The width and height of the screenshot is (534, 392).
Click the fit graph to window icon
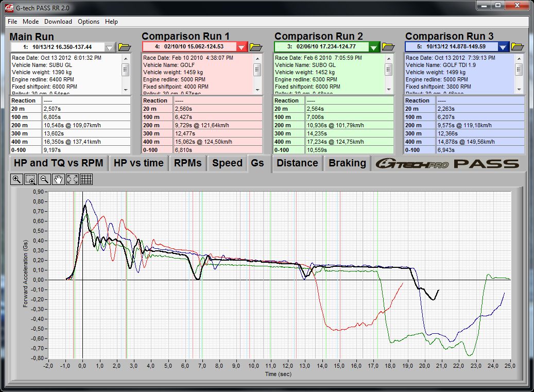pyautogui.click(x=72, y=179)
